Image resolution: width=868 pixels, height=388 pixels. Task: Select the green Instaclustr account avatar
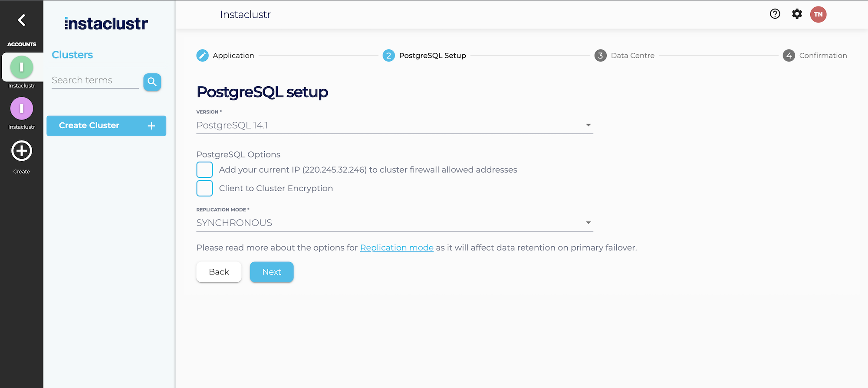point(22,67)
